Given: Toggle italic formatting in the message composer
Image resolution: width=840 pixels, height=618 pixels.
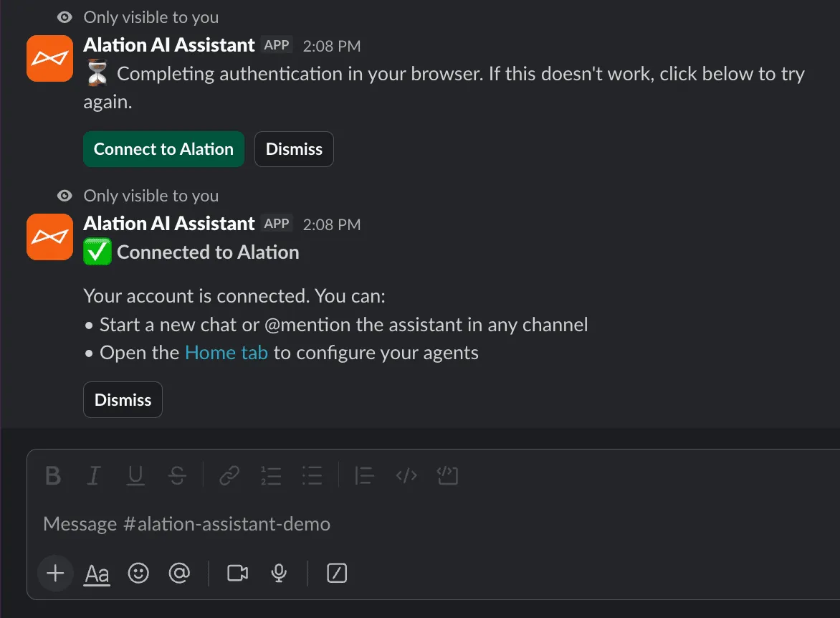Looking at the screenshot, I should (93, 476).
